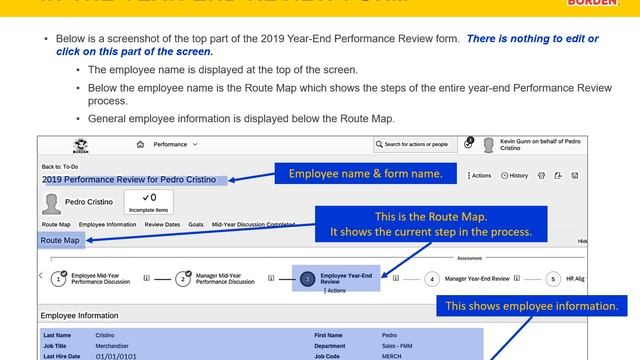Click the chevron beside Performance
This screenshot has height=360, width=640.
tap(195, 144)
